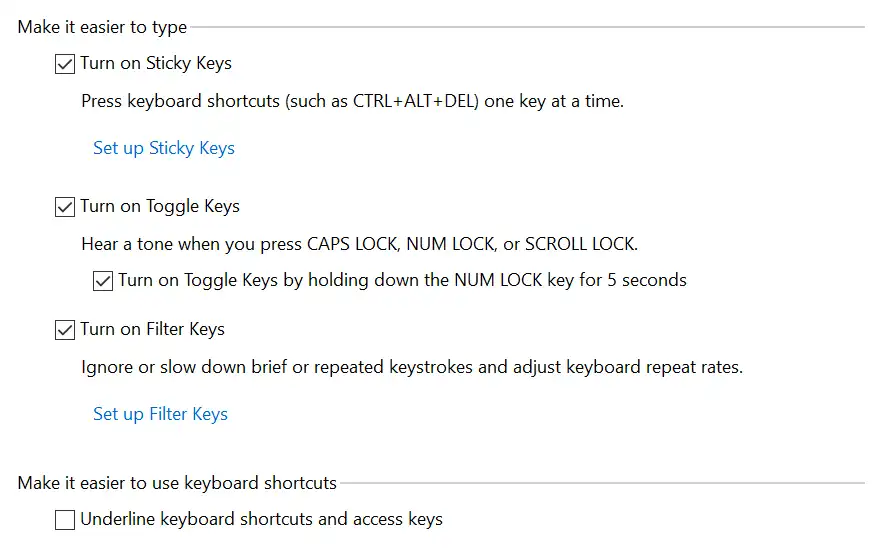Disable the Turn on Toggle Keys checkbox
The width and height of the screenshot is (879, 557).
[x=65, y=207]
